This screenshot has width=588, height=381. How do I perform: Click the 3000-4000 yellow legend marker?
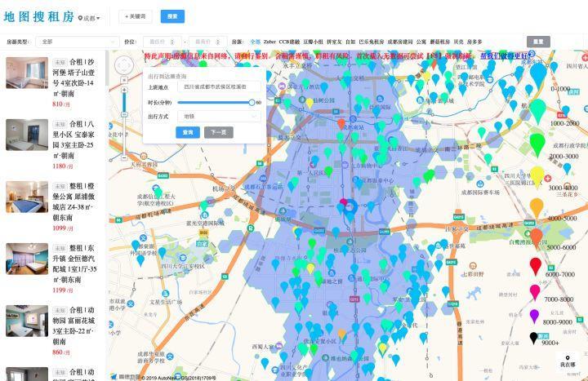(x=537, y=176)
